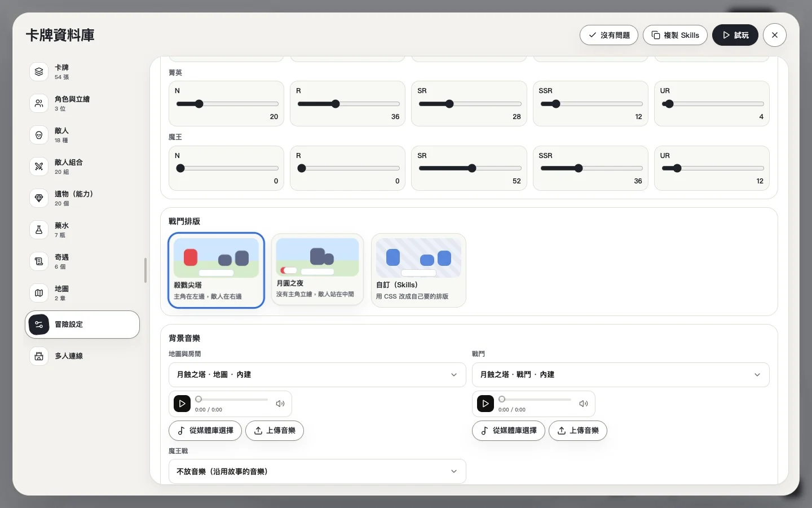Click the 地圖與房間 audio seek bar
Image resolution: width=812 pixels, height=508 pixels.
coord(232,399)
